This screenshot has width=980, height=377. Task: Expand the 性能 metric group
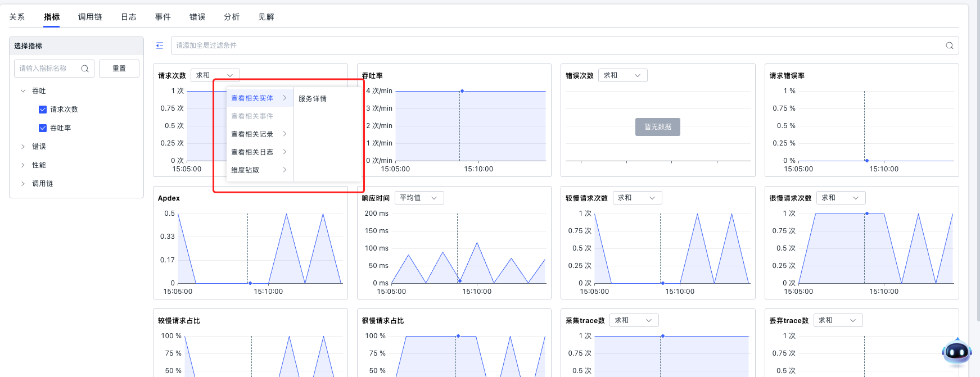click(x=23, y=165)
